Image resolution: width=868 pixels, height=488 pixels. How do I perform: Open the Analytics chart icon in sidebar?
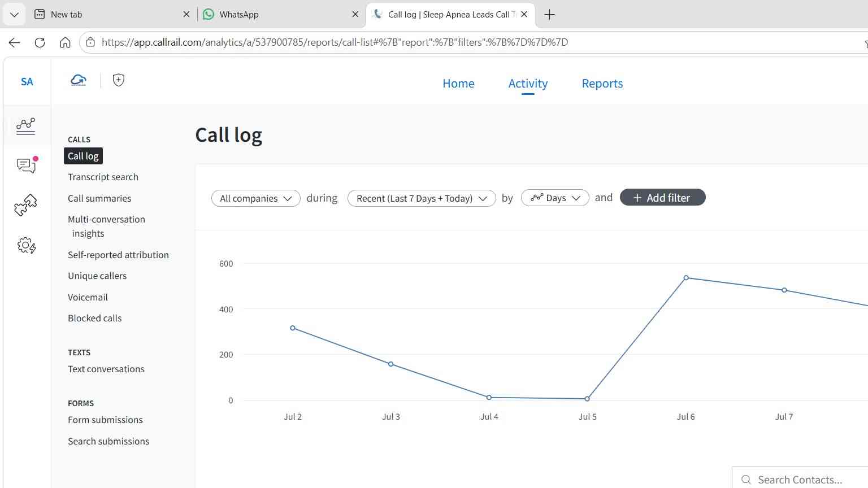click(x=26, y=126)
